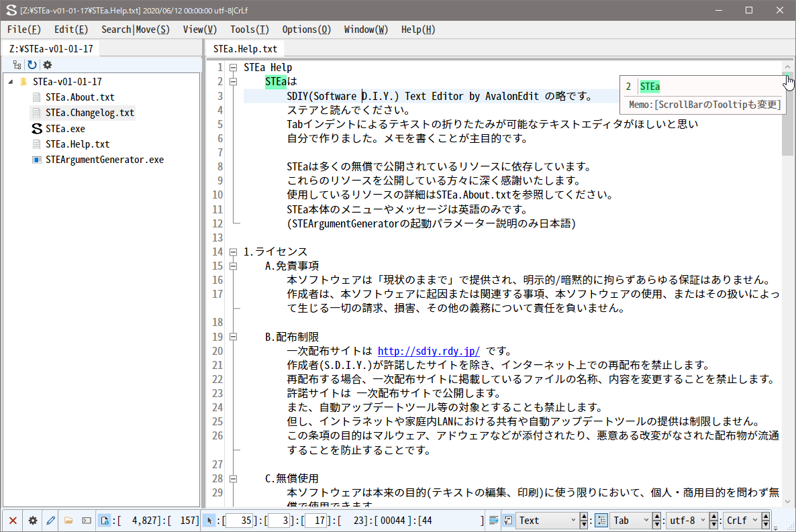Click the word-wrap lines icon
The width and height of the screenshot is (796, 532).
pyautogui.click(x=493, y=521)
